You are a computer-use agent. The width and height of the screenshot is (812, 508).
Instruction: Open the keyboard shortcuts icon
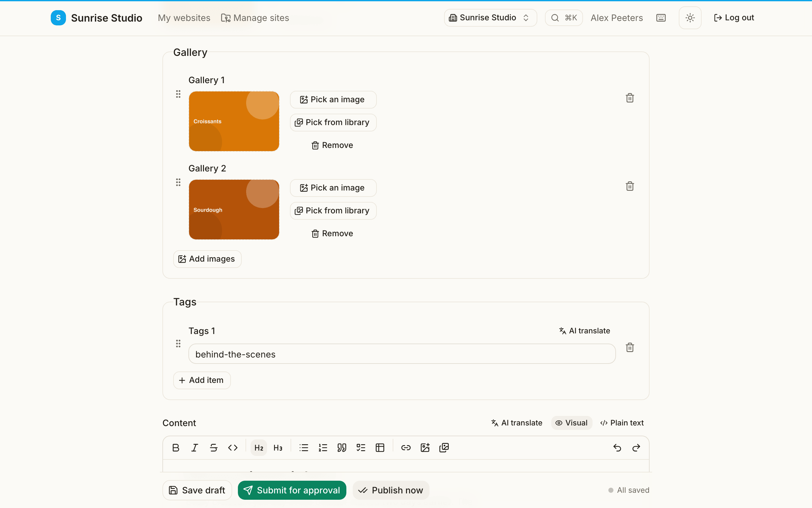661,18
